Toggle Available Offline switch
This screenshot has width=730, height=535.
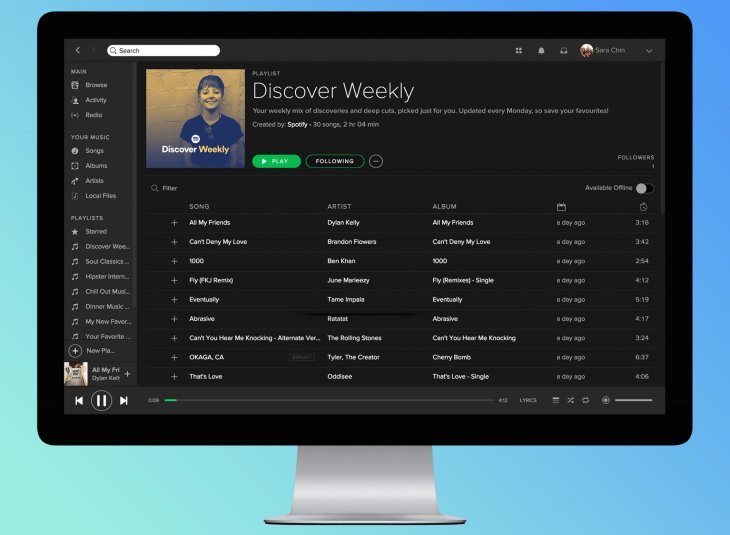pyautogui.click(x=645, y=188)
